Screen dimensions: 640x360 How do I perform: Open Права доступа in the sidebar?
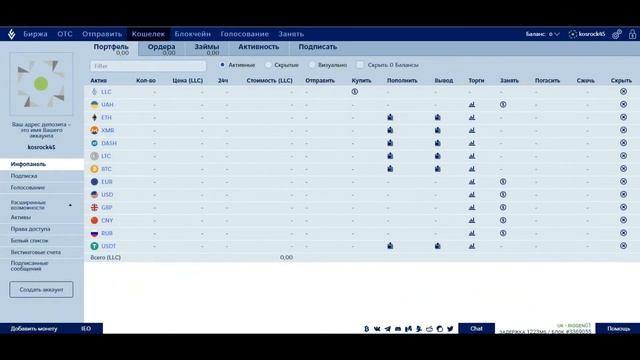pos(31,229)
